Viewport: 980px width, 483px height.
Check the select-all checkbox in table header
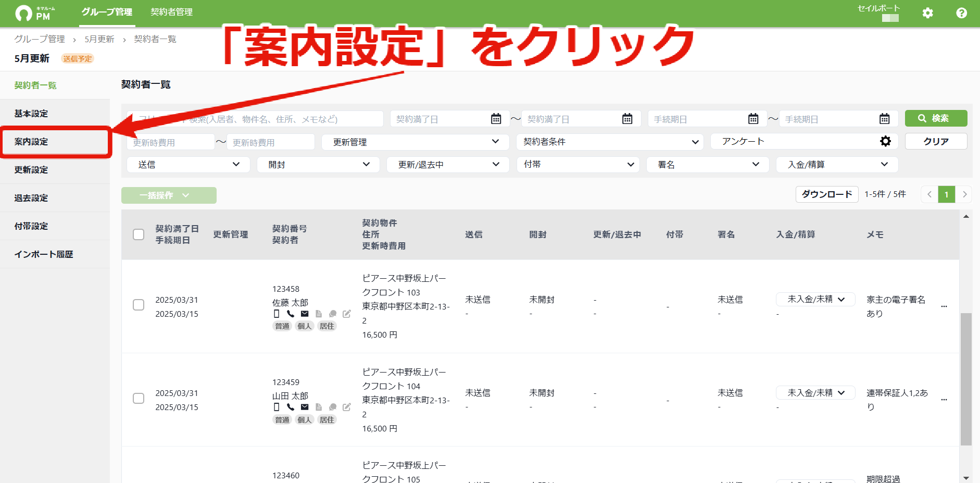point(139,234)
